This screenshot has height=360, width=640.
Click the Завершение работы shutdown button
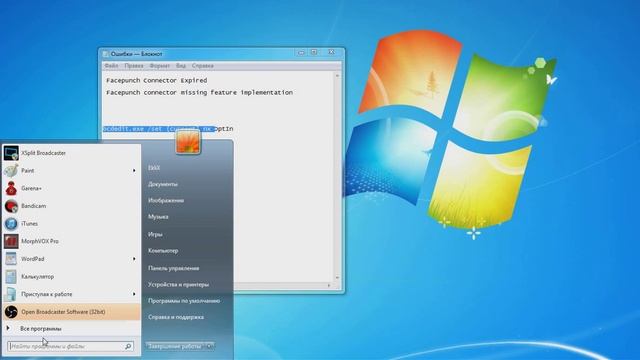[175, 346]
